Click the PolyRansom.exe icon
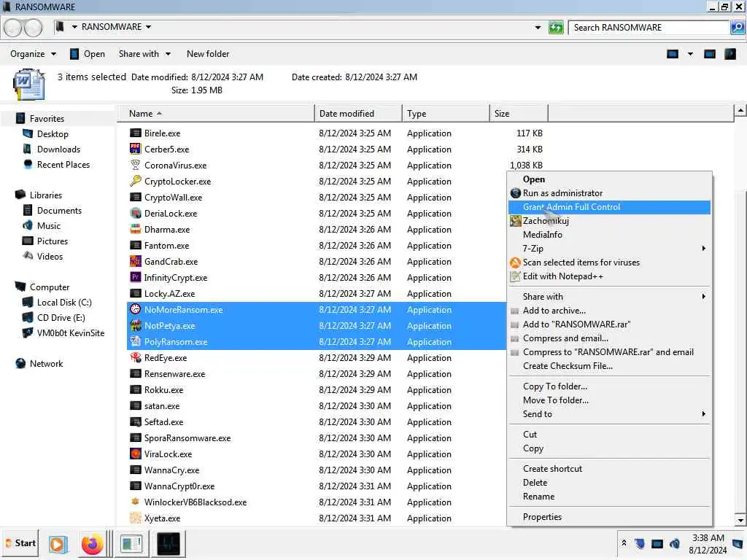The image size is (747, 560). [135, 341]
